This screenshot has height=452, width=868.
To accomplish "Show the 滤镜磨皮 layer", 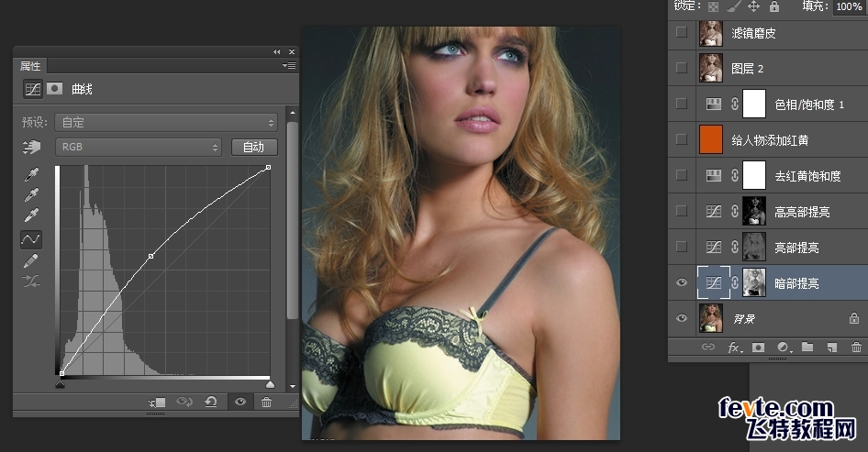I will pos(682,32).
